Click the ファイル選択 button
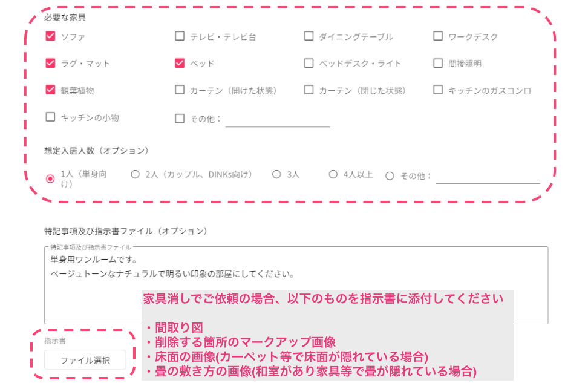Image resolution: width=588 pixels, height=383 pixels. [x=85, y=360]
